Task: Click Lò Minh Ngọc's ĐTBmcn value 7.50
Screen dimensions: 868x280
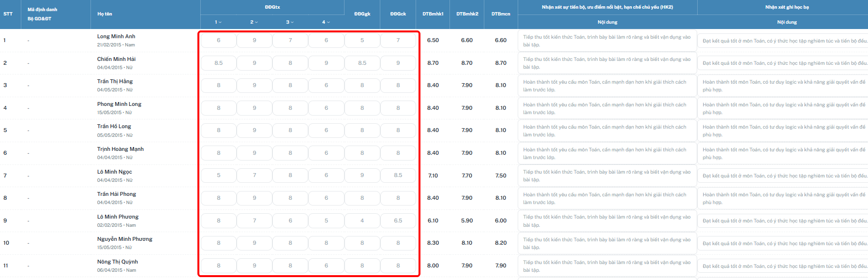Action: (501, 176)
